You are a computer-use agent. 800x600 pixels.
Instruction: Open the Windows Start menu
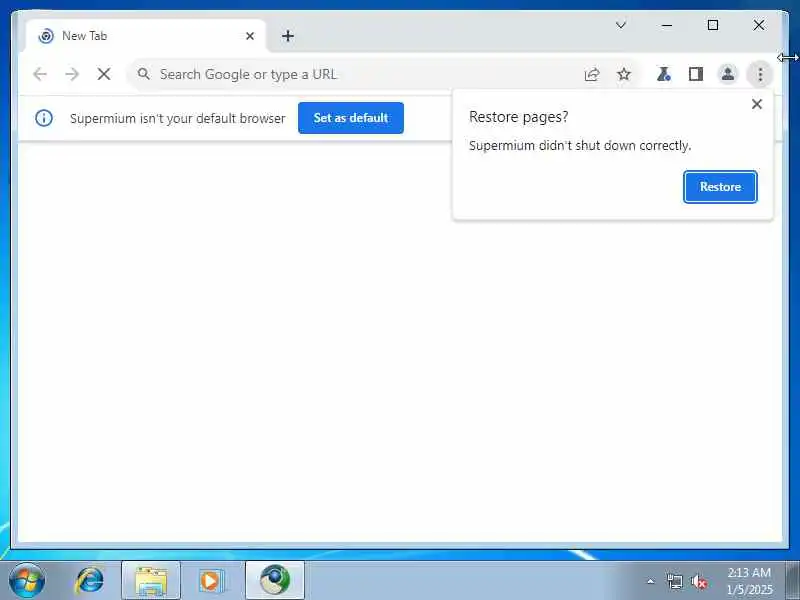coord(27,580)
